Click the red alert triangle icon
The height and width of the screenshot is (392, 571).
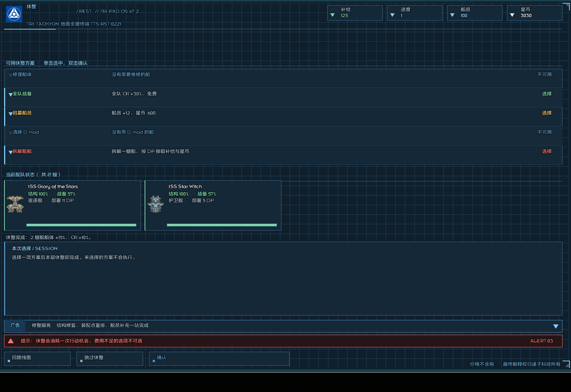(x=11, y=341)
